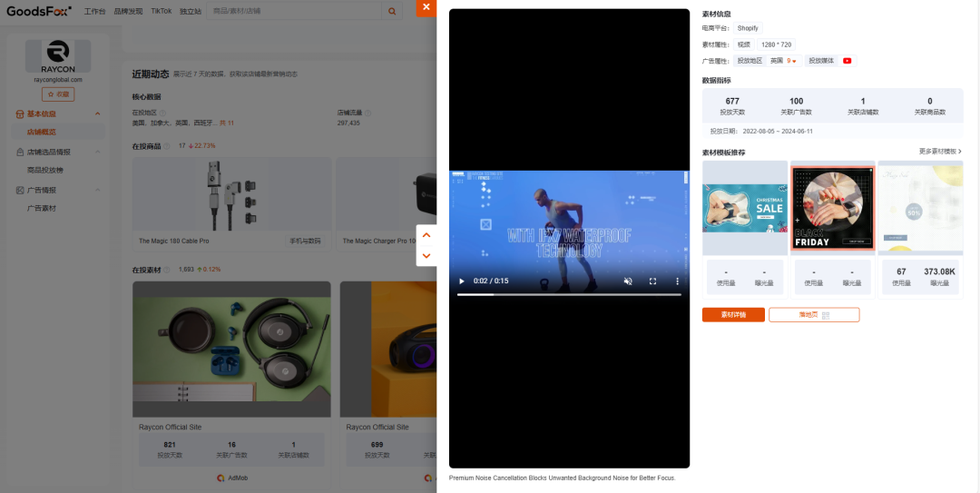Viewport: 980px width, 493px height.
Task: Enter fullscreen video mode
Action: 652,281
